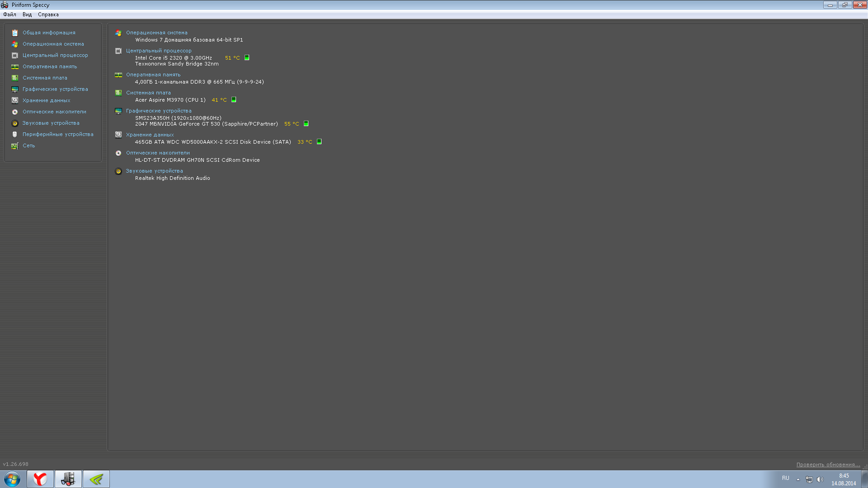This screenshot has height=488, width=868.
Task: Click the Realtek High Definition Audio text
Action: [x=172, y=178]
